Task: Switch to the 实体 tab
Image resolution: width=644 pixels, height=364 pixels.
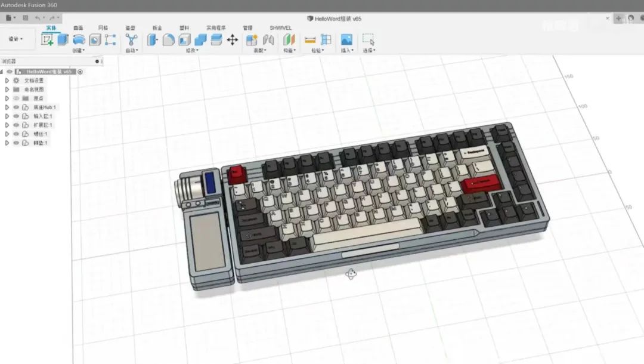Action: [51, 28]
